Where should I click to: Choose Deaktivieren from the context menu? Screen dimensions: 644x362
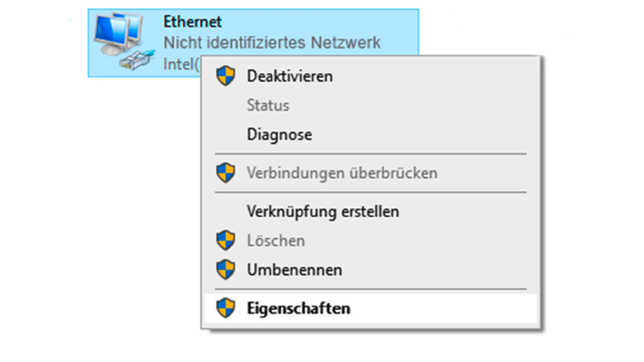289,76
